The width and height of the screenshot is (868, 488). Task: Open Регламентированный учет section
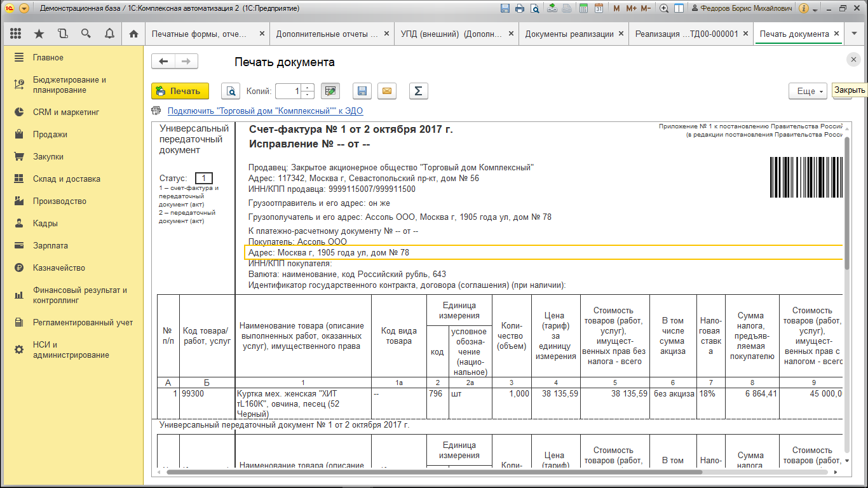click(74, 322)
